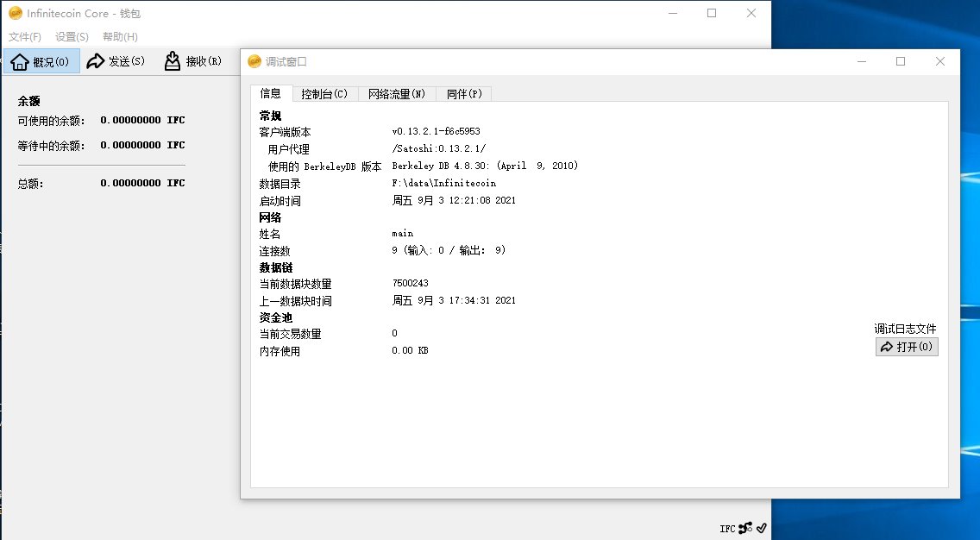Viewport: 980px width, 540px height.
Task: Click the 当前交易数量 value 0
Action: click(x=394, y=333)
